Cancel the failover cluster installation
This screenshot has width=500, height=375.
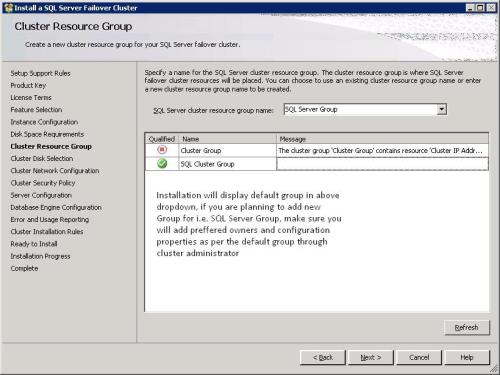tap(419, 357)
